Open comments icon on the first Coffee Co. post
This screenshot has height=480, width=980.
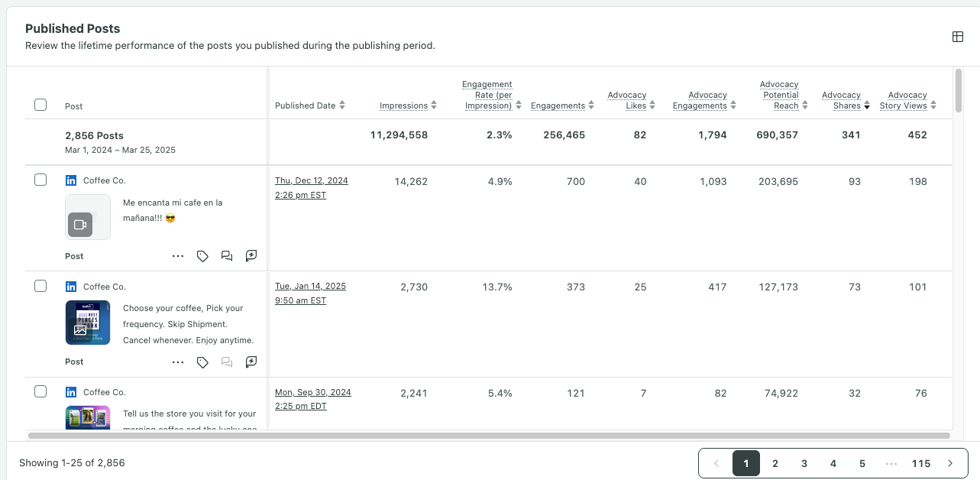(227, 256)
